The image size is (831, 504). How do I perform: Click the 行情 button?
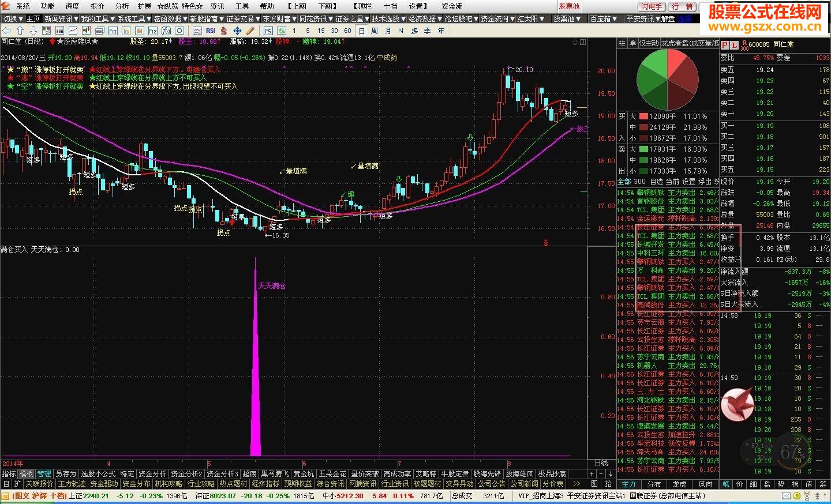tap(683, 6)
